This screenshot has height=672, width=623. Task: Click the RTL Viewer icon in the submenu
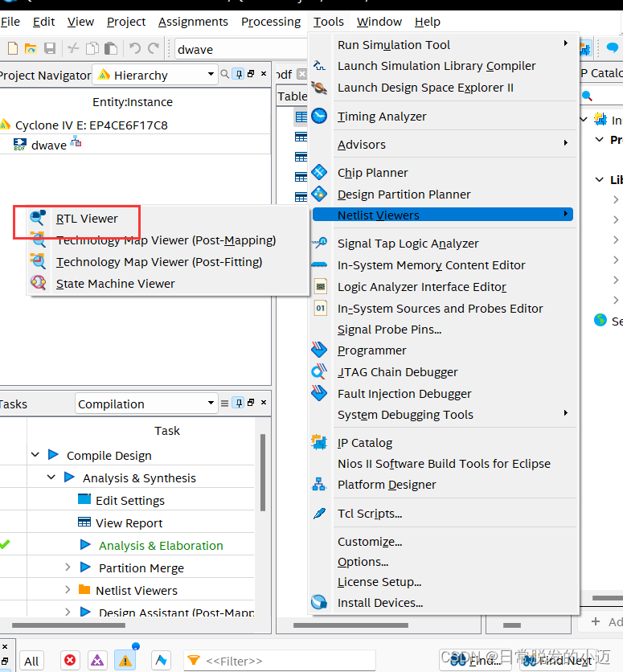click(x=38, y=218)
